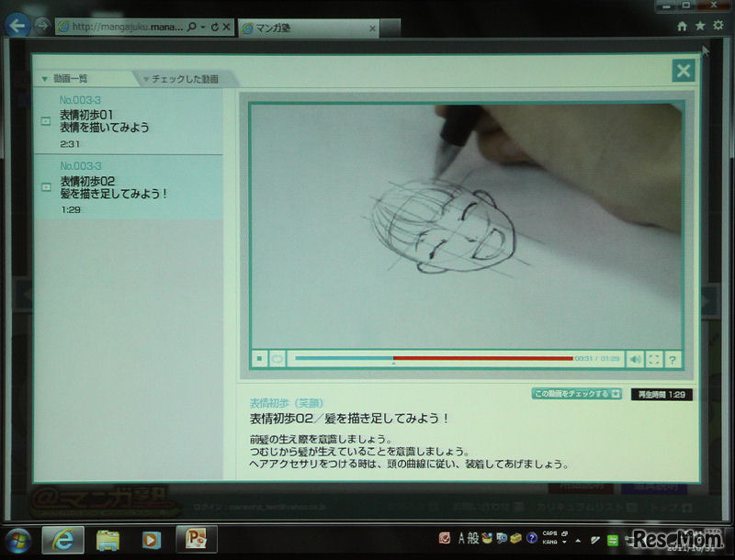
Task: Launch Windows Media Player from taskbar
Action: tap(151, 541)
